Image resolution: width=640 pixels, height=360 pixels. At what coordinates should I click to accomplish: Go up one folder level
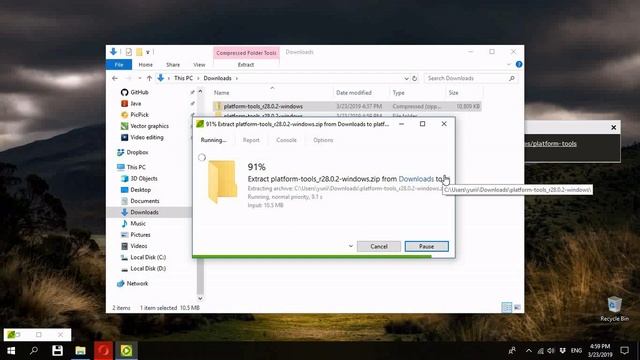click(149, 78)
